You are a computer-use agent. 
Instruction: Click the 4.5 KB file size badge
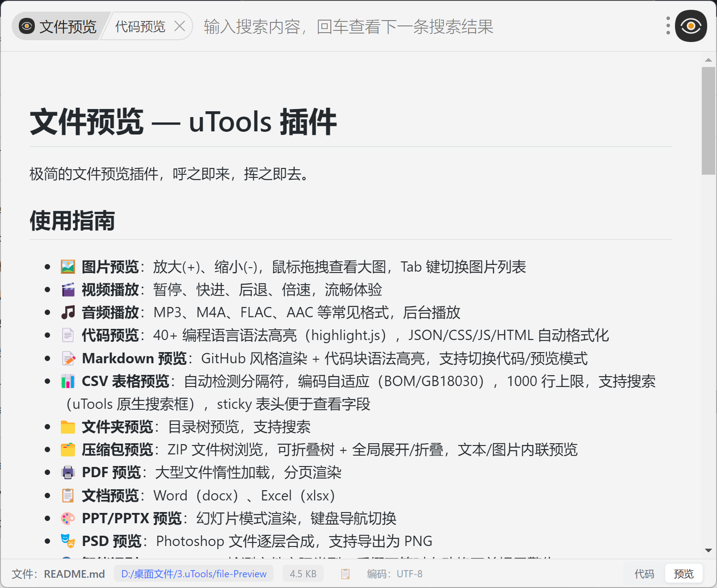303,574
